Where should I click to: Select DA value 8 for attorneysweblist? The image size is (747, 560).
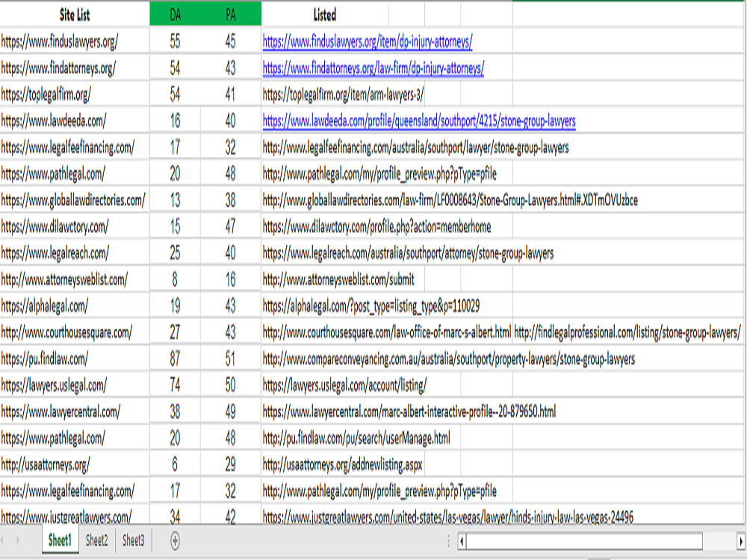tap(176, 279)
